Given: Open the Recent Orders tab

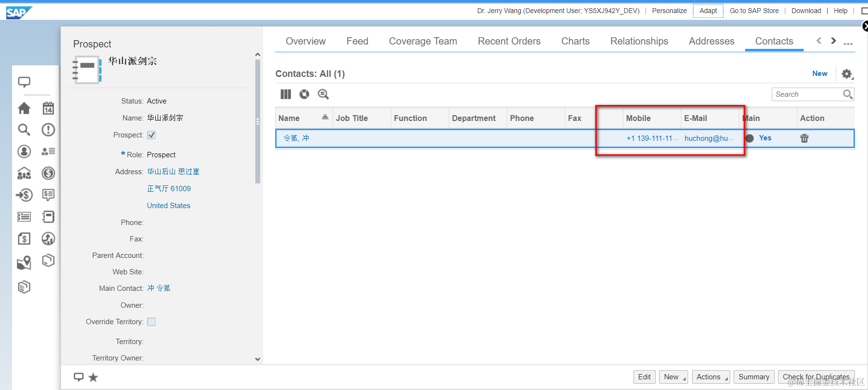Looking at the screenshot, I should [509, 41].
